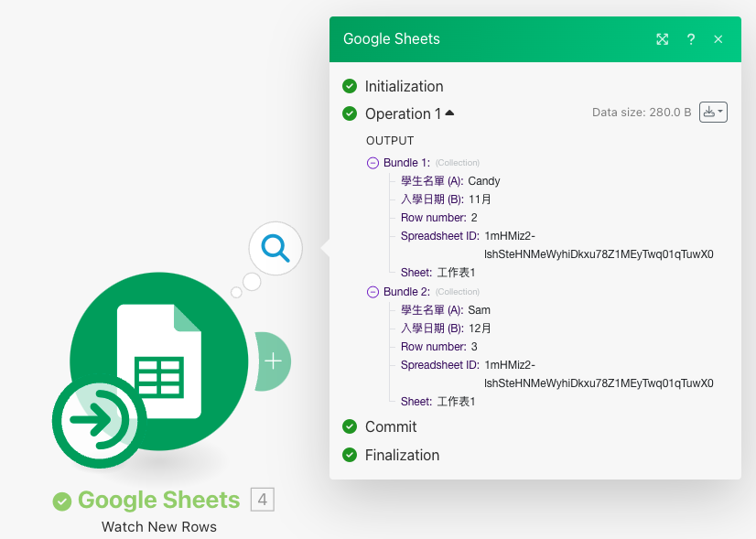756x539 pixels.
Task: Click Spreadsheet ID label in Bundle 1
Action: (x=439, y=236)
